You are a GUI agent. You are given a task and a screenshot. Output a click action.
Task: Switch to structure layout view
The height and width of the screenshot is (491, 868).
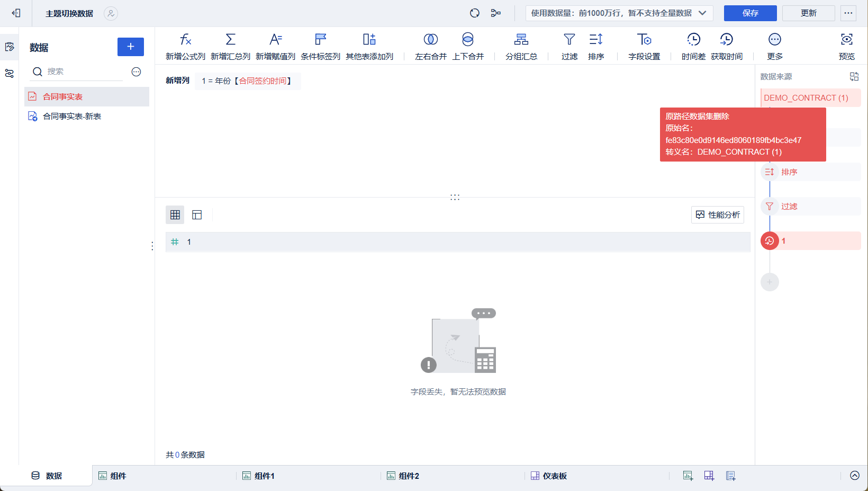point(197,215)
